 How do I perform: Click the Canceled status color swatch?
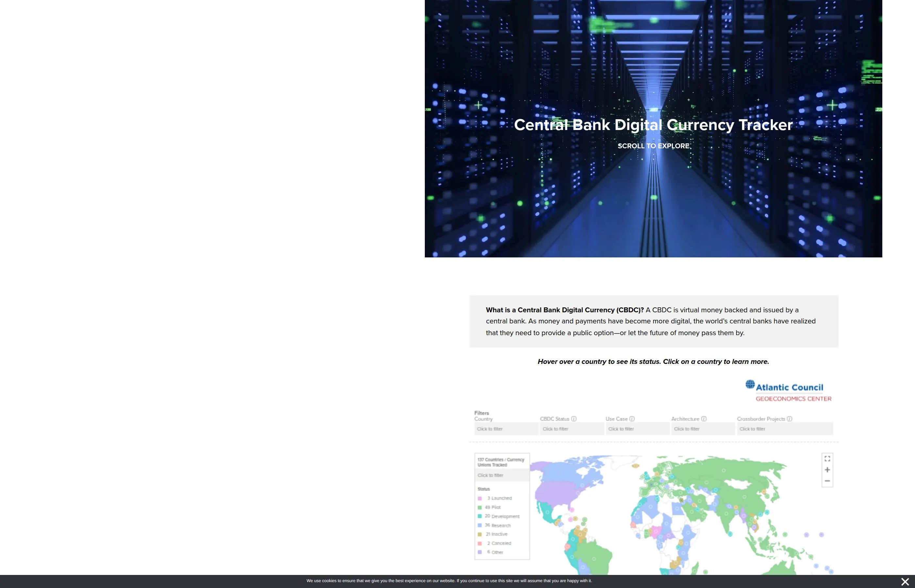(480, 543)
